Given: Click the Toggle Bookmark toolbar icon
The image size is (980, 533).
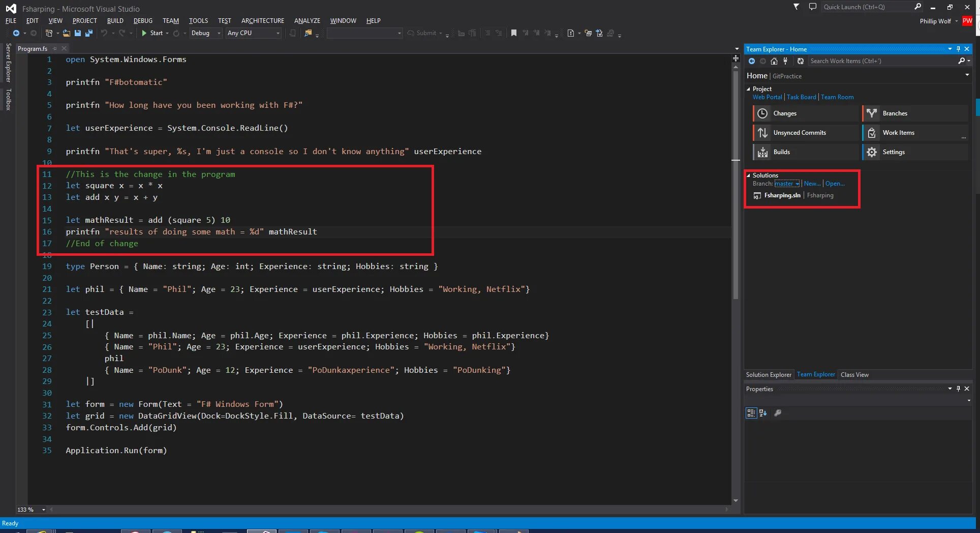Looking at the screenshot, I should click(x=514, y=33).
